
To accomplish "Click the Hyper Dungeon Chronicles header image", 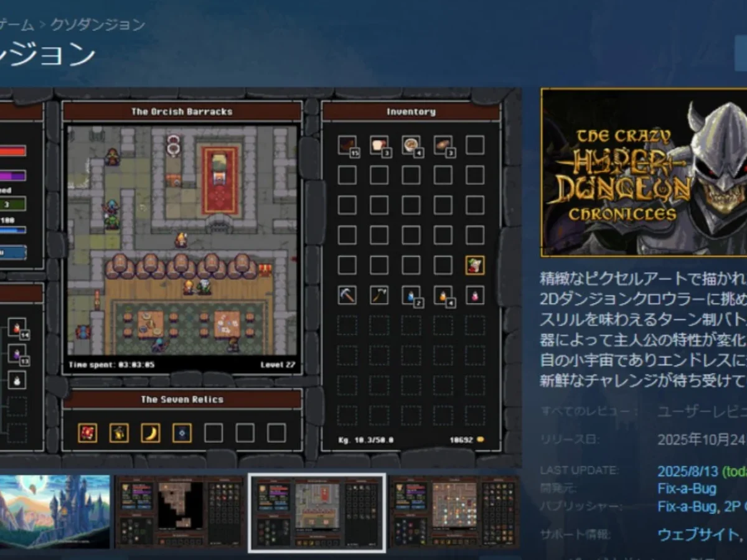I will (x=644, y=172).
